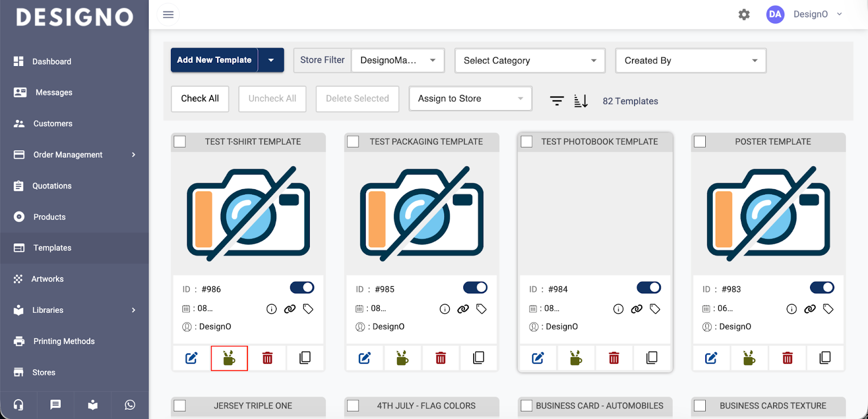Open the filter options icon
Image resolution: width=868 pixels, height=419 pixels.
coord(557,101)
